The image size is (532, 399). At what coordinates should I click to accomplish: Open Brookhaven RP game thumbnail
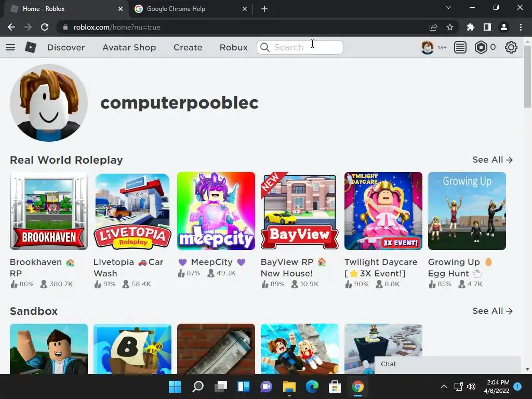[x=48, y=211]
